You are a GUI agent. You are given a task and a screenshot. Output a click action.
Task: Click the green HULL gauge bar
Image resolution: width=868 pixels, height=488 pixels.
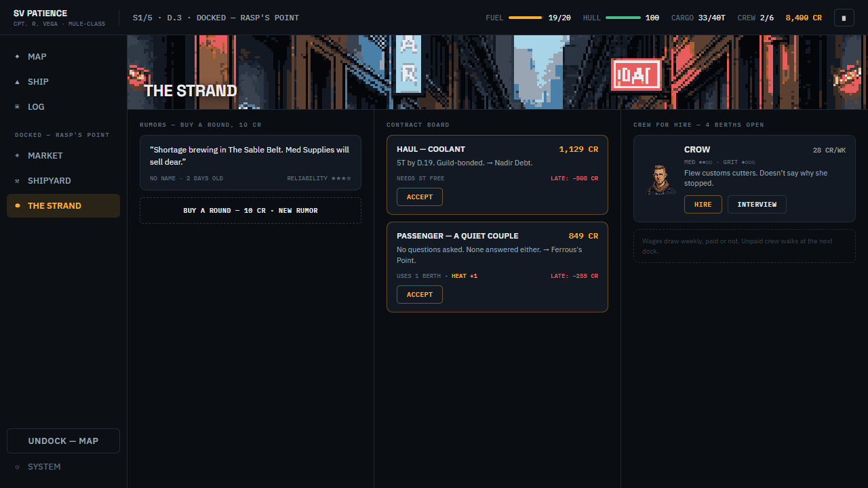[623, 18]
